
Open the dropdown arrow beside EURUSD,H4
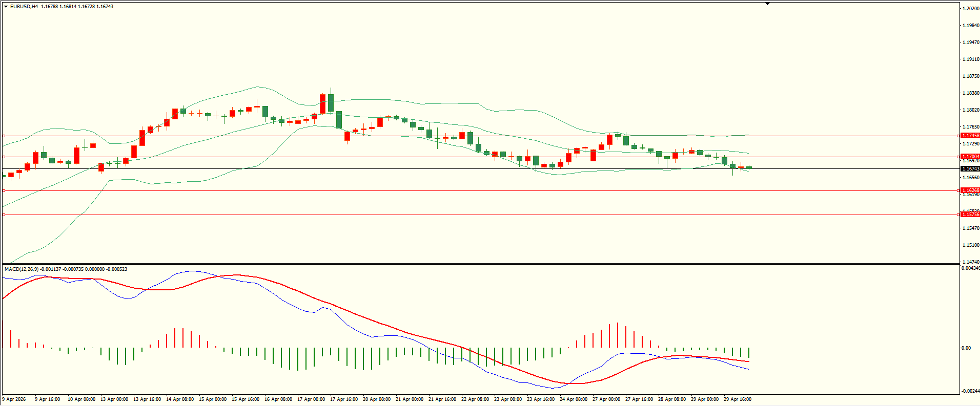pyautogui.click(x=6, y=7)
